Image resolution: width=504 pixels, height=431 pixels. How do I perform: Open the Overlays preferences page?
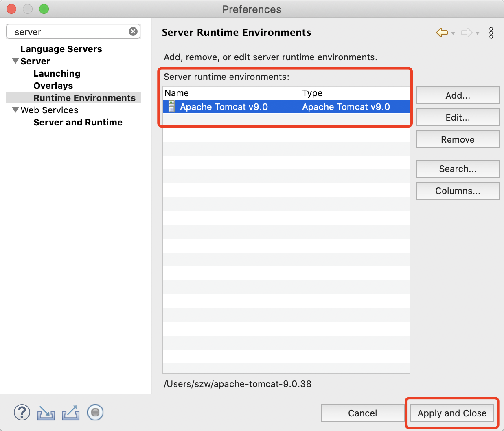(x=53, y=86)
